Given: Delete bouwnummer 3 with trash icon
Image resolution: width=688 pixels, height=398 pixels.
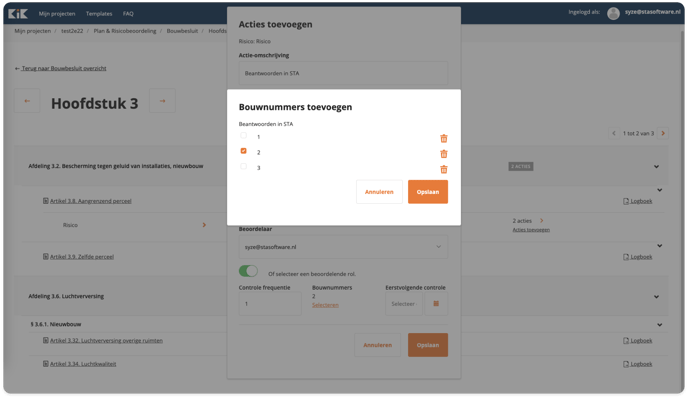Looking at the screenshot, I should coord(444,169).
